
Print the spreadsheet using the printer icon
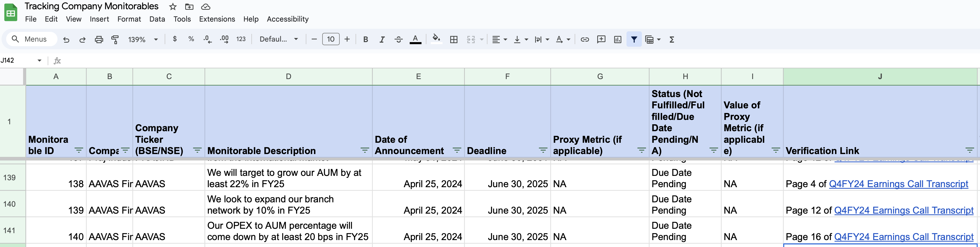tap(99, 39)
